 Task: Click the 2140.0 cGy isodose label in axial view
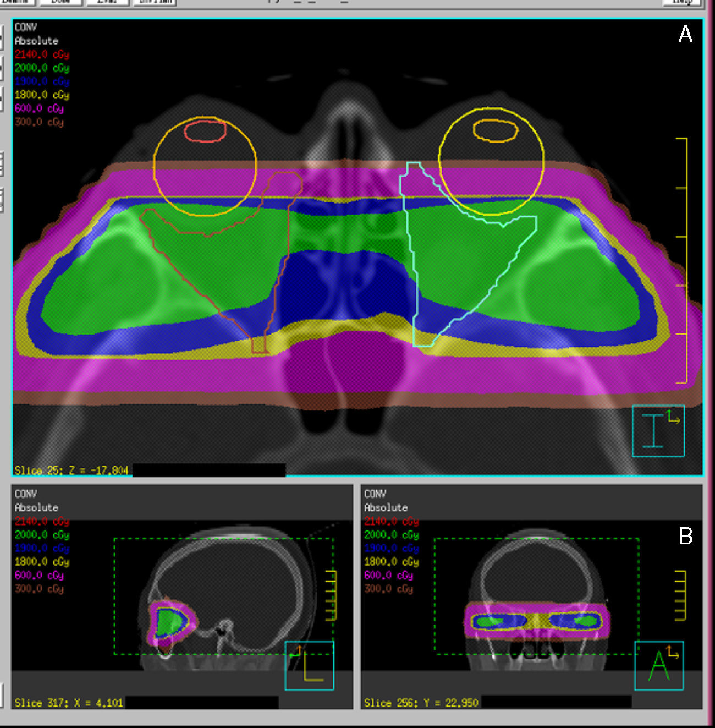[42, 54]
